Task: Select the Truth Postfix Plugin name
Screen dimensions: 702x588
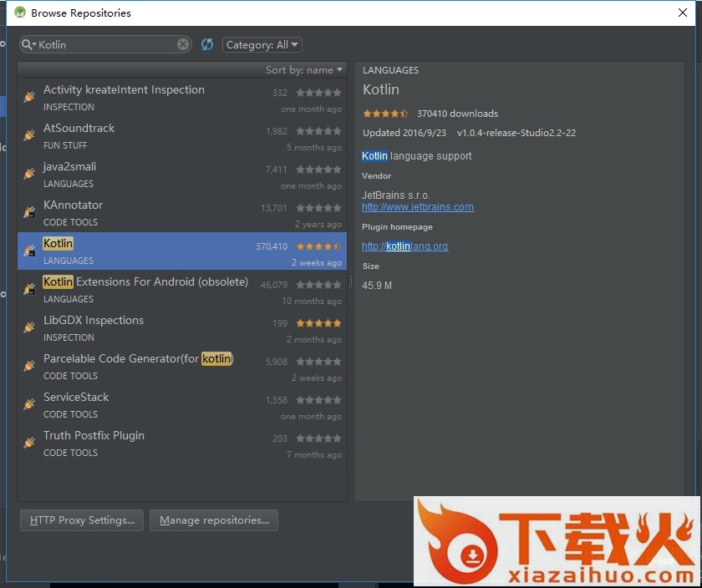Action: coord(94,436)
